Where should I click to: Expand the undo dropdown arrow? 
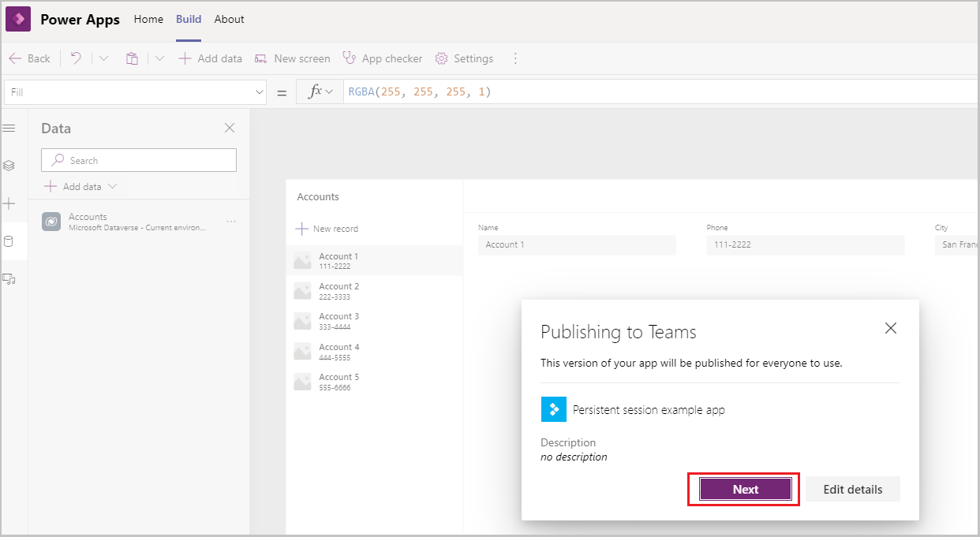(x=104, y=58)
